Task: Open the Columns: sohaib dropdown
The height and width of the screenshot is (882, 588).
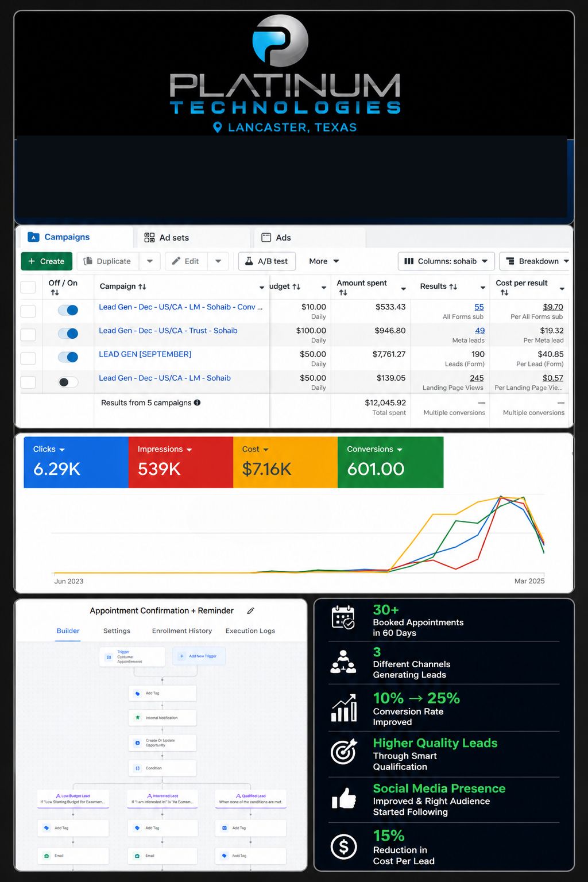Action: 446,261
